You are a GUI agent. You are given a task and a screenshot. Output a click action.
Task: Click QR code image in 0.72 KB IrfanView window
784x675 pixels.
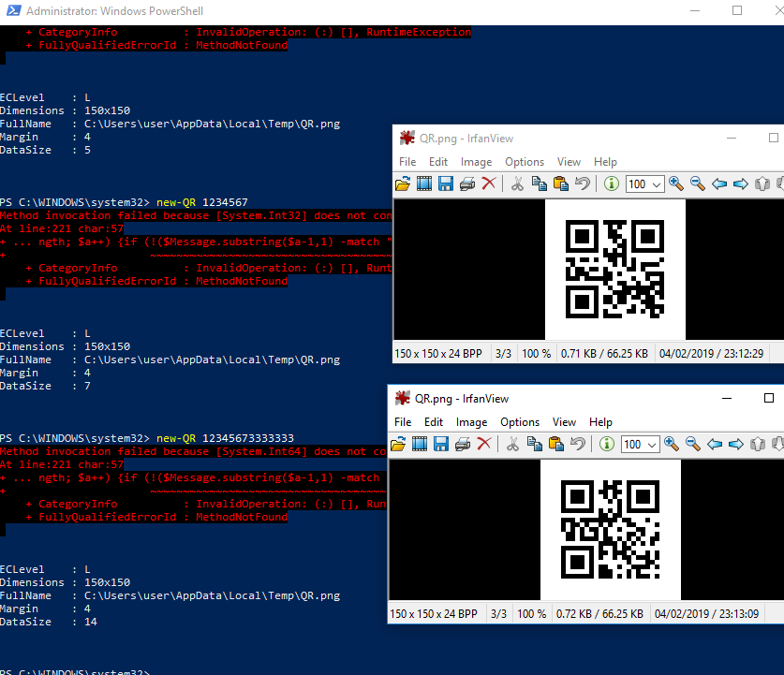[611, 530]
